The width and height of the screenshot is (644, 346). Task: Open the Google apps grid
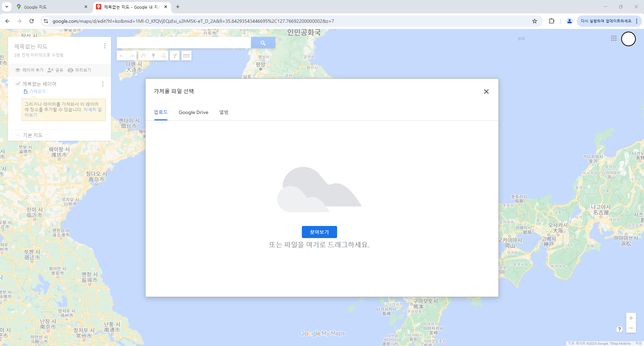(x=614, y=38)
